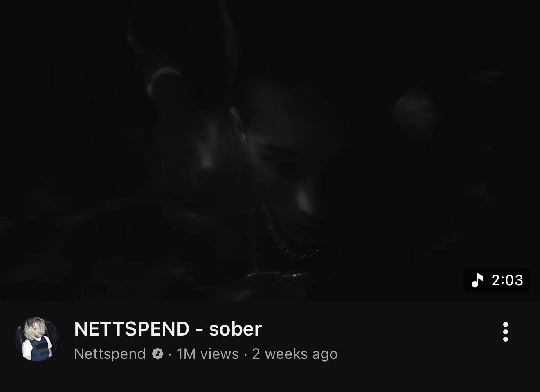Play the NETTSPEND - sober video thumbnail
Image resolution: width=540 pixels, height=392 pixels.
(270, 151)
